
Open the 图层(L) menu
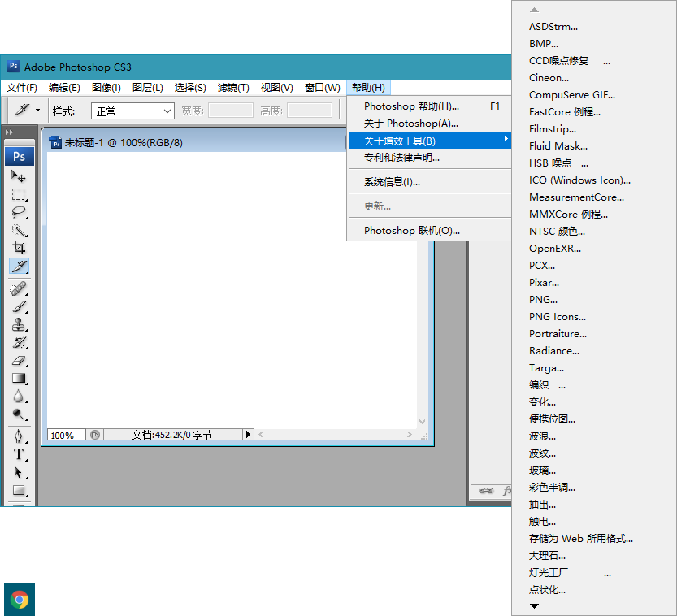148,88
